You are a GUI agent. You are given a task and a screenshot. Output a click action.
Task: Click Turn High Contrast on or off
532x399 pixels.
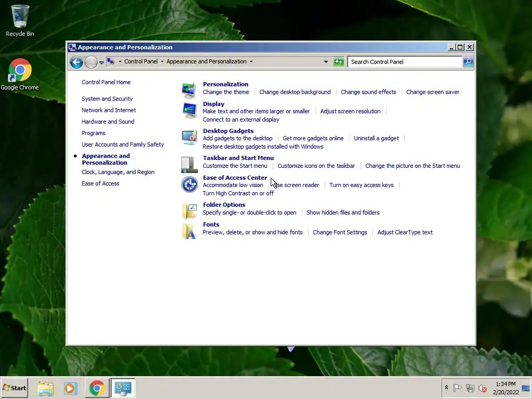pyautogui.click(x=238, y=193)
